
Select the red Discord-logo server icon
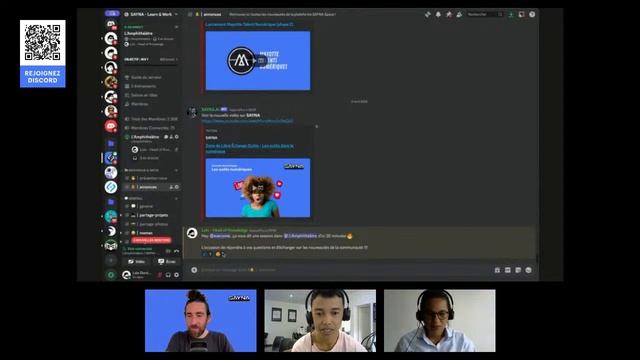(111, 126)
